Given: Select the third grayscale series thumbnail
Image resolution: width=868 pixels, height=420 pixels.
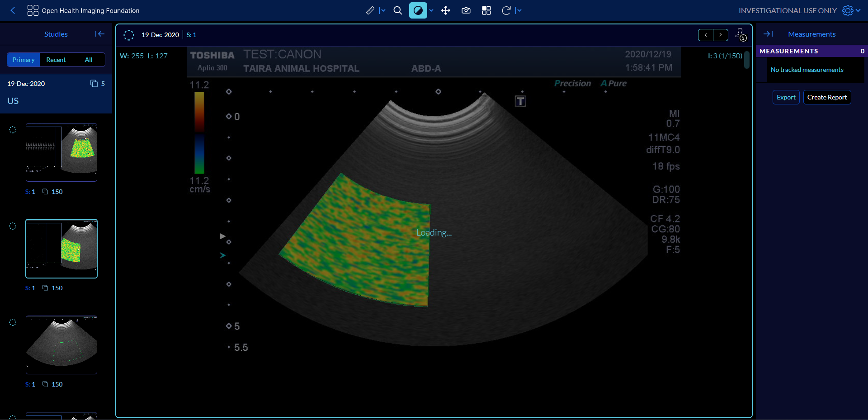Looking at the screenshot, I should pyautogui.click(x=61, y=345).
